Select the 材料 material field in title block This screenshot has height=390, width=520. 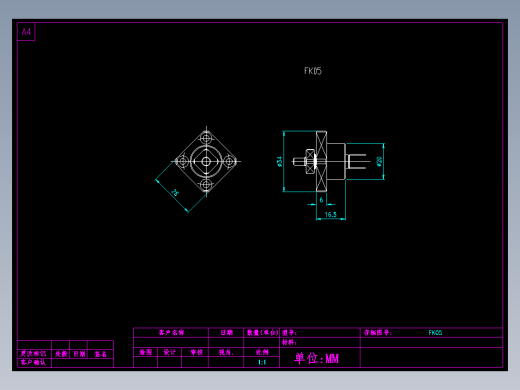tap(320, 342)
